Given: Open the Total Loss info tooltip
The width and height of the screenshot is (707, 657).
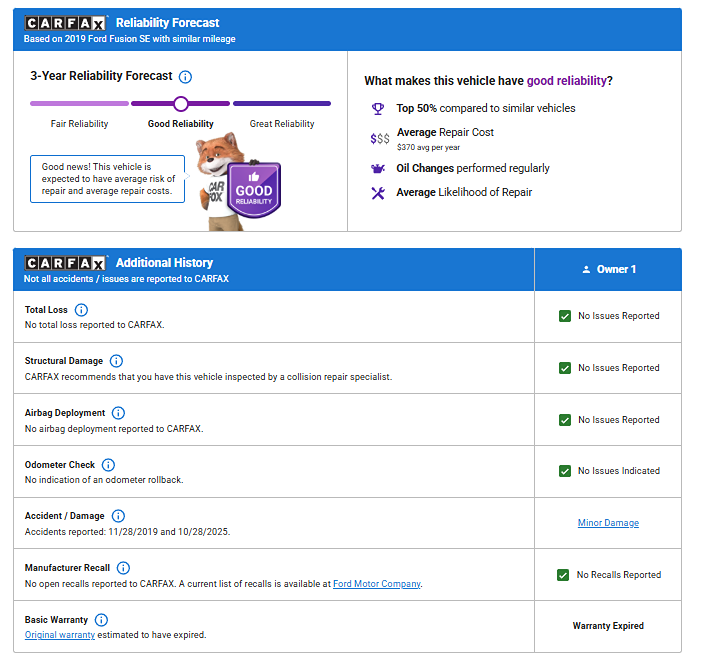Looking at the screenshot, I should click(82, 310).
